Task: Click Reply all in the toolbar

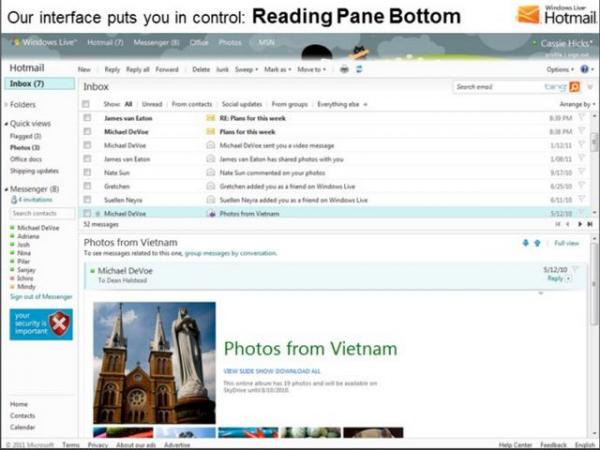Action: (x=138, y=69)
